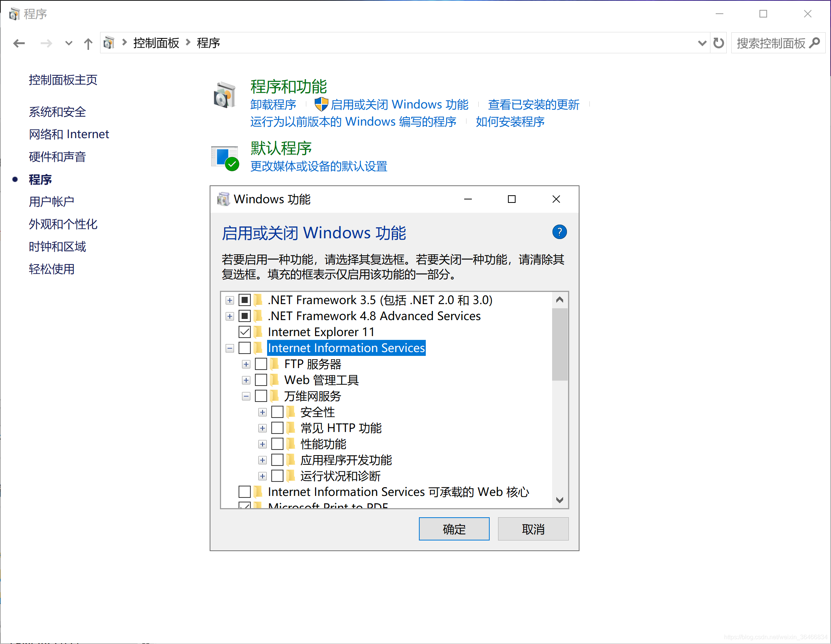Check 安全性 checkbox
The width and height of the screenshot is (831, 644).
coord(277,412)
